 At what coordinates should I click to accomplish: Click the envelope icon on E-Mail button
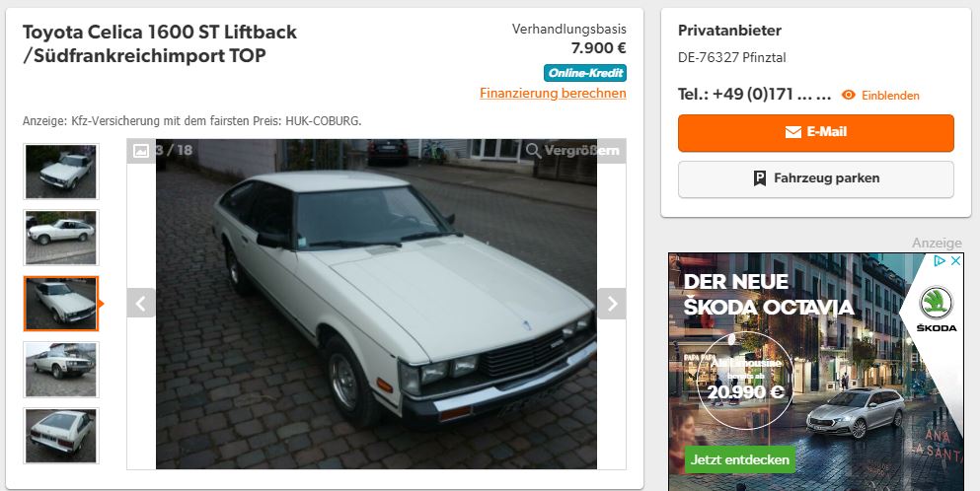pyautogui.click(x=793, y=132)
